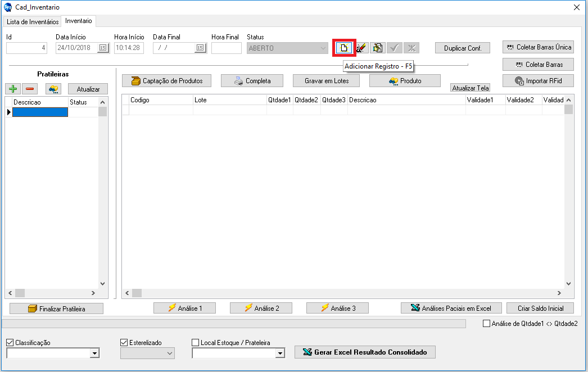
Task: Switch to Lista de Inventários tab
Action: coord(33,22)
